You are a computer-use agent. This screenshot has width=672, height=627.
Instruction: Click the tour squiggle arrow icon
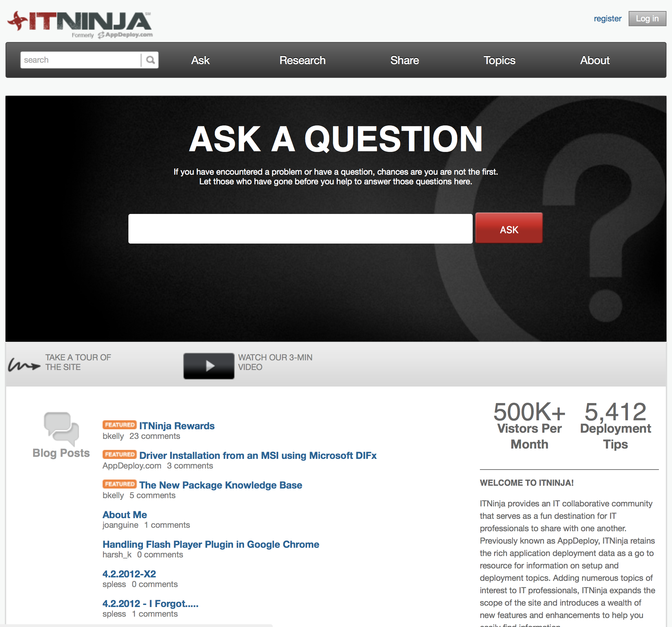point(24,364)
